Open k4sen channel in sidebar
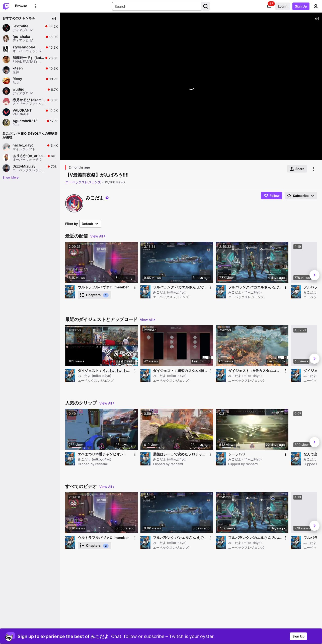 [x=30, y=70]
